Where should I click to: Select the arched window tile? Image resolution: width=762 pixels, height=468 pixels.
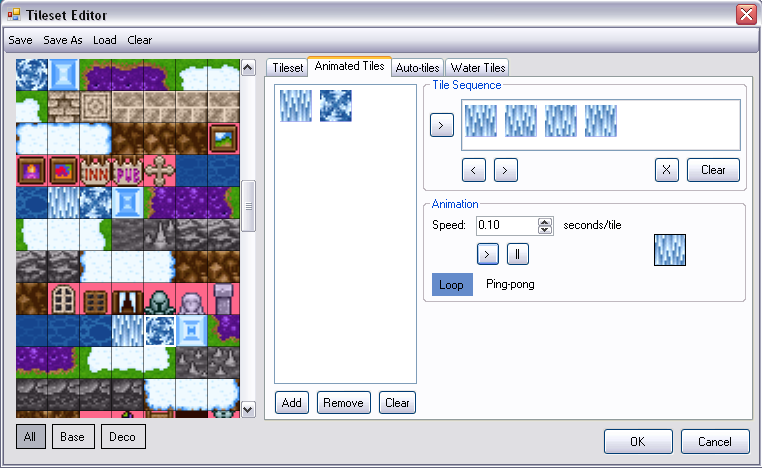[x=64, y=299]
